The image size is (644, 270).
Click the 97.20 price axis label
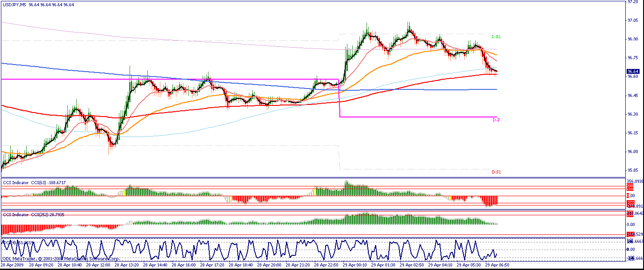[x=632, y=2]
